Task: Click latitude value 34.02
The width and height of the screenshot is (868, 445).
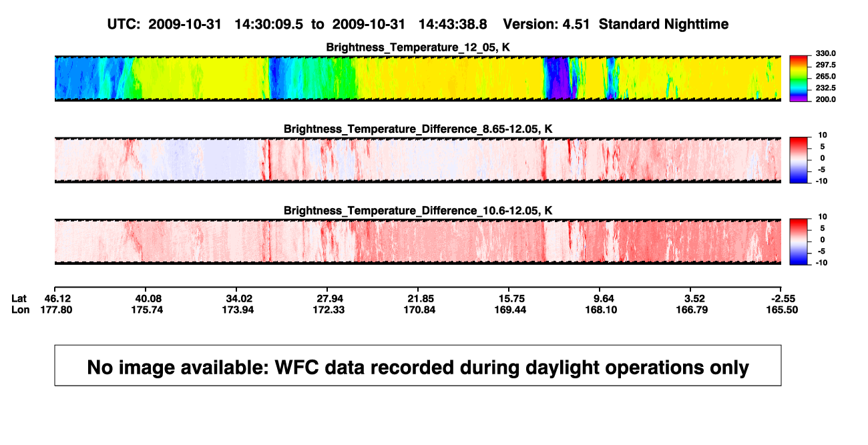Action: pyautogui.click(x=240, y=298)
